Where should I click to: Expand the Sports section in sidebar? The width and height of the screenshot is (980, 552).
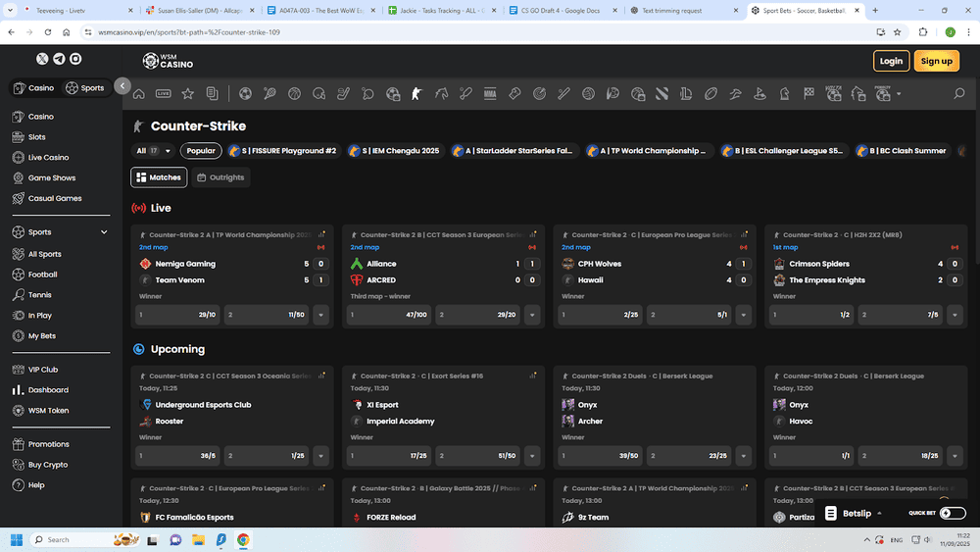coord(104,232)
